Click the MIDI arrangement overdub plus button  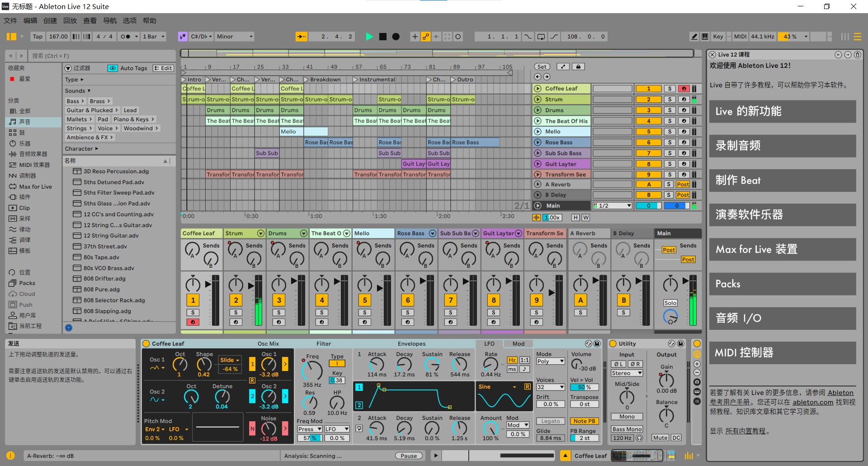click(x=415, y=37)
